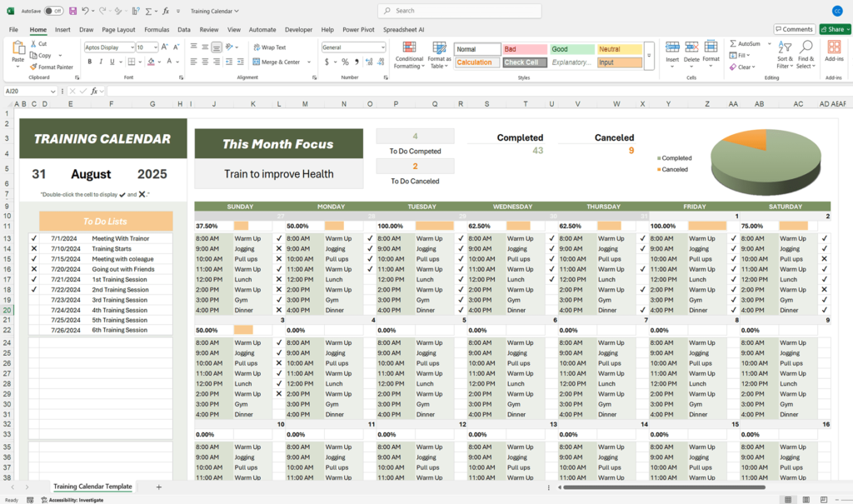Open the Comments button
Screen dimensions: 853x504
pyautogui.click(x=796, y=29)
